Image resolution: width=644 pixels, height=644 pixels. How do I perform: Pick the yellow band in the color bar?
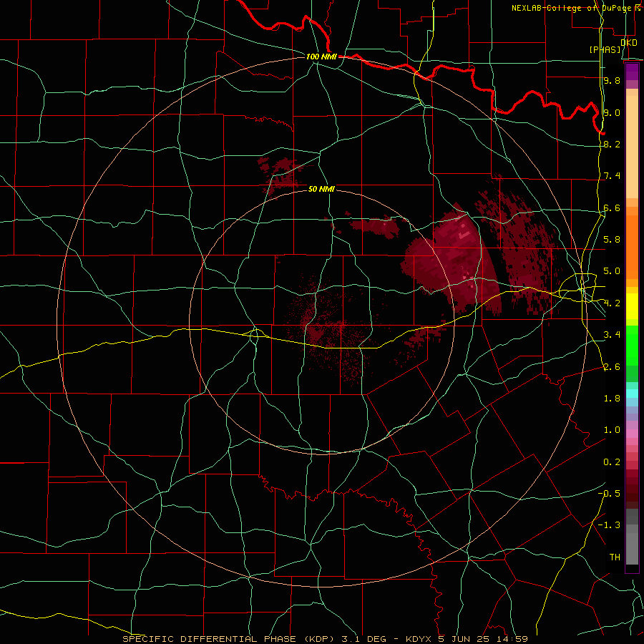632,306
